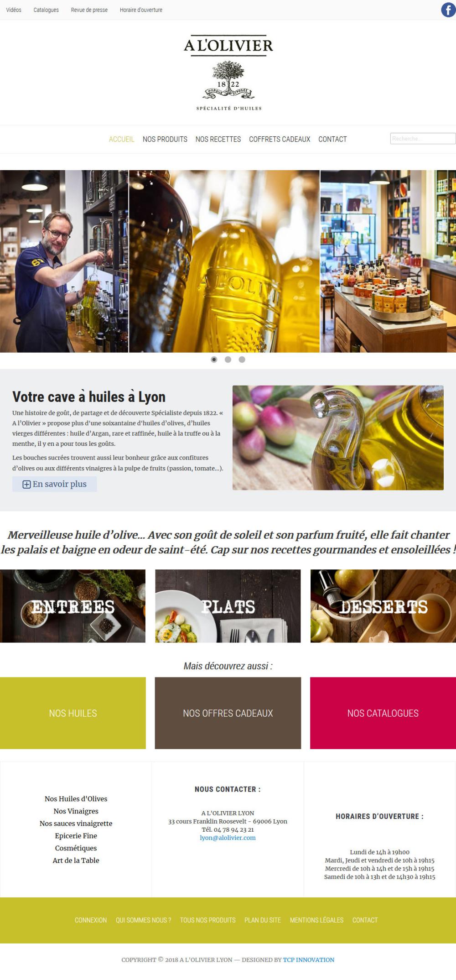Screen dimensions: 456x980
Task: Open the brown Nos Offres Cadeaux block
Action: click(228, 713)
